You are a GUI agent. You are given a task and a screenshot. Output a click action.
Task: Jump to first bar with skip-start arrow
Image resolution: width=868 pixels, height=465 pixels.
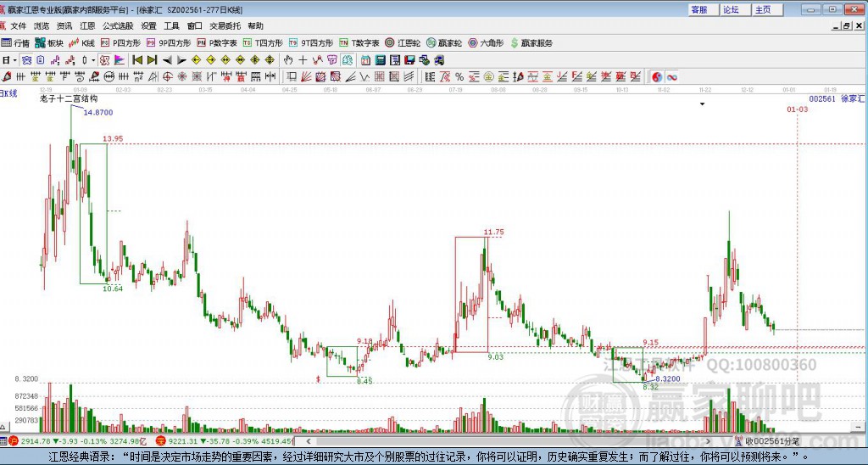tap(136, 59)
